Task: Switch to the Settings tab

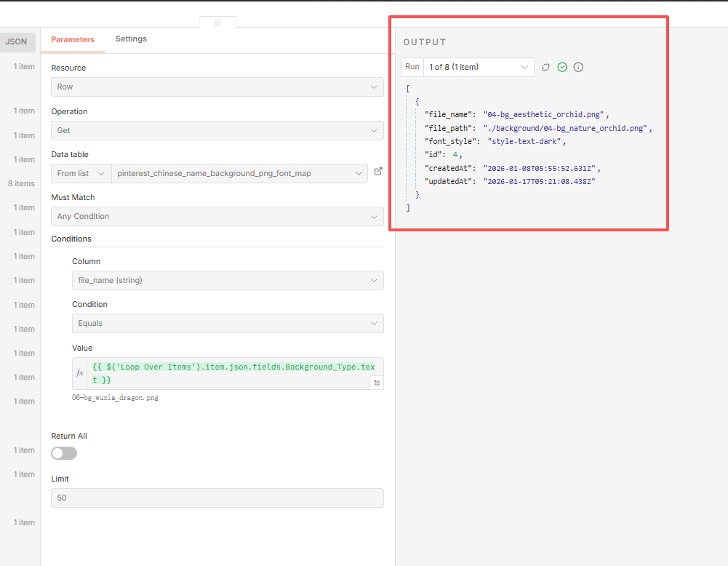Action: pos(131,39)
